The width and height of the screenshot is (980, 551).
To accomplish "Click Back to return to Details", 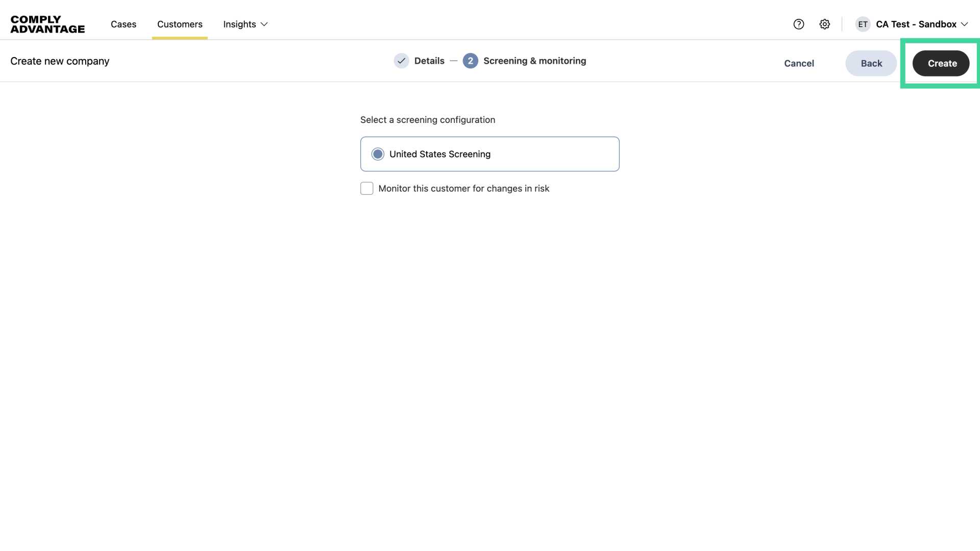I will click(870, 63).
